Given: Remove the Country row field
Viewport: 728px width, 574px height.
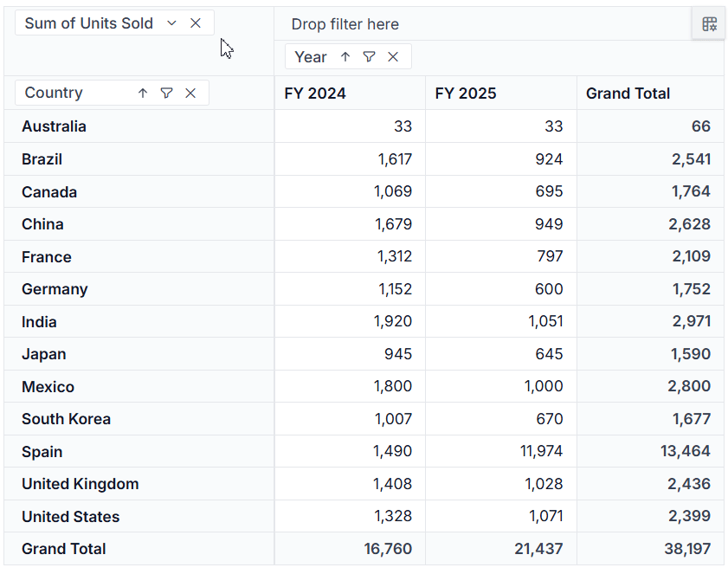Looking at the screenshot, I should [x=190, y=93].
